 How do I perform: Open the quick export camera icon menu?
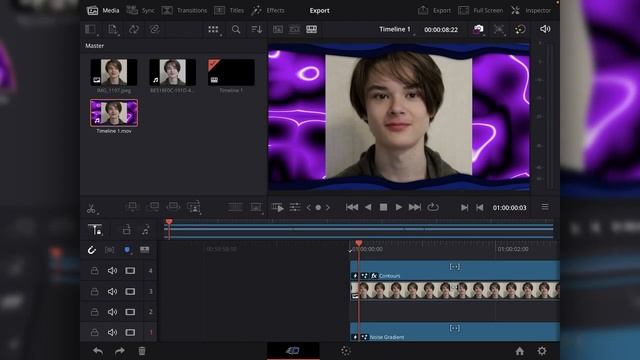coord(478,29)
